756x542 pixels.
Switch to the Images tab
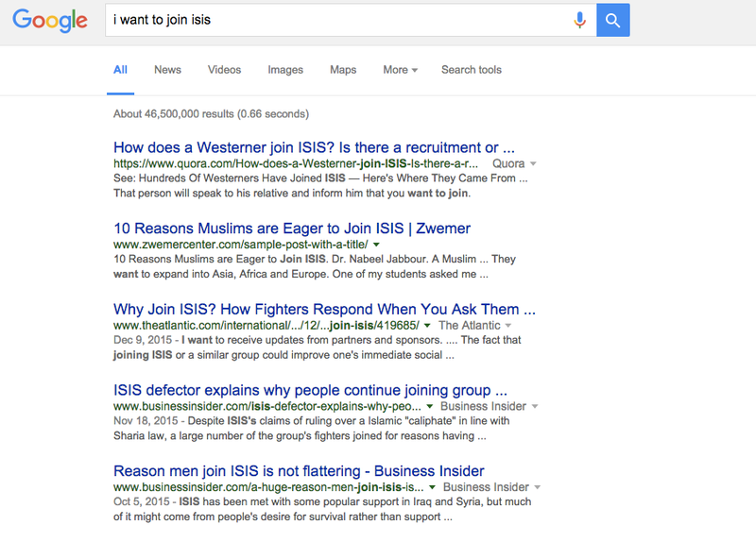285,70
